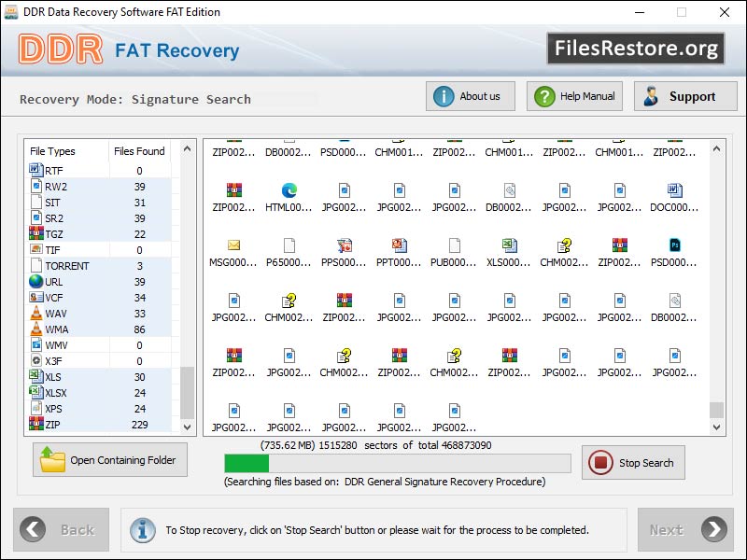Select the XLS000 Excel spreadsheet icon
The width and height of the screenshot is (747, 560).
pos(509,247)
